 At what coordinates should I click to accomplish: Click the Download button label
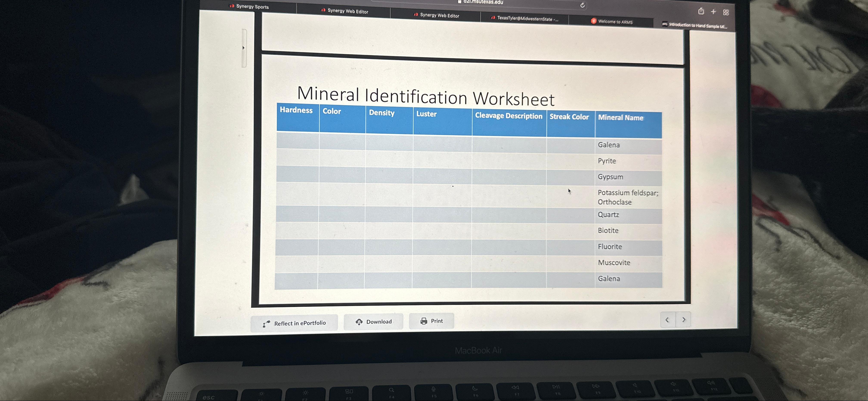pos(379,322)
